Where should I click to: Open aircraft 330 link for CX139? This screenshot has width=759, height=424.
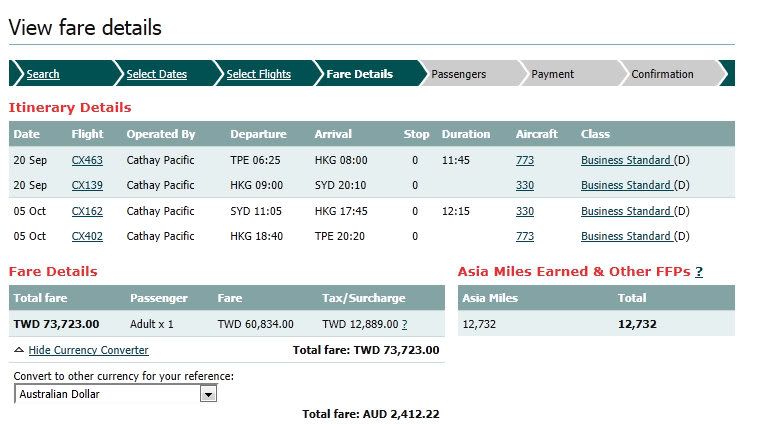pos(525,185)
